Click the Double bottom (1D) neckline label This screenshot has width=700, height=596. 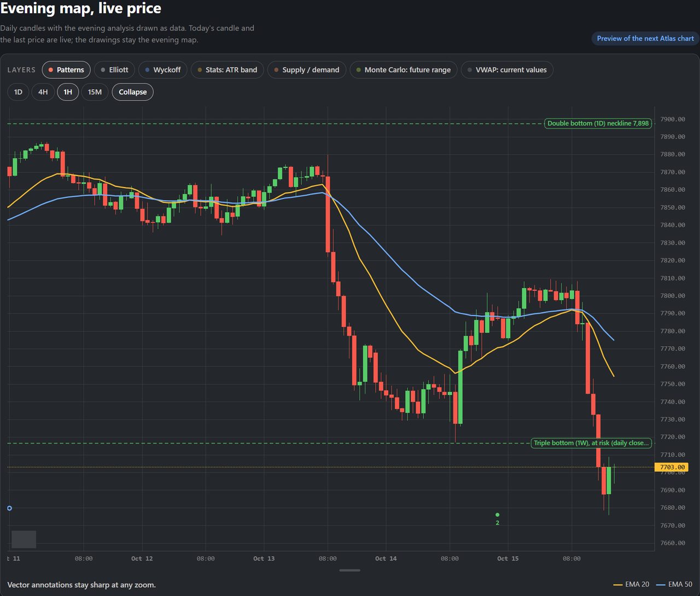598,124
